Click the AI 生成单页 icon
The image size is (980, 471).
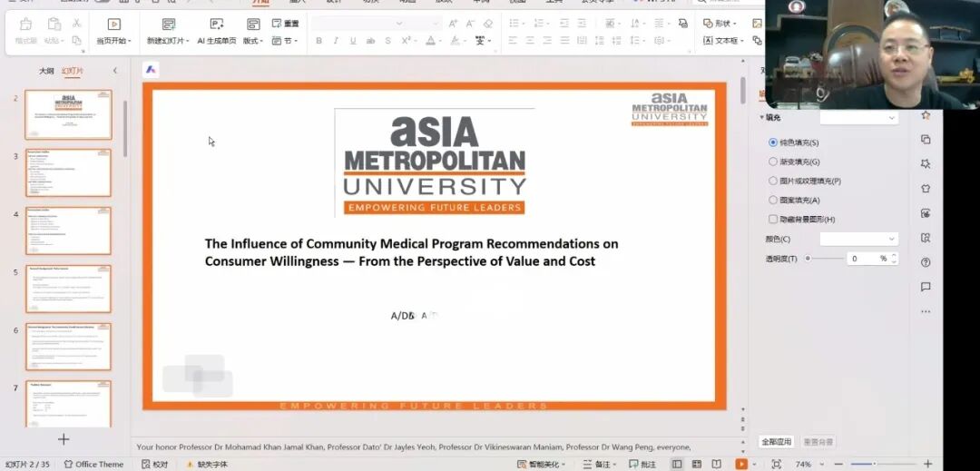tap(217, 25)
